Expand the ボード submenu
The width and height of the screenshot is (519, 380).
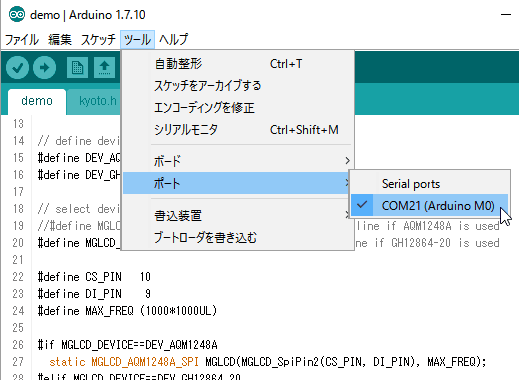pyautogui.click(x=238, y=161)
